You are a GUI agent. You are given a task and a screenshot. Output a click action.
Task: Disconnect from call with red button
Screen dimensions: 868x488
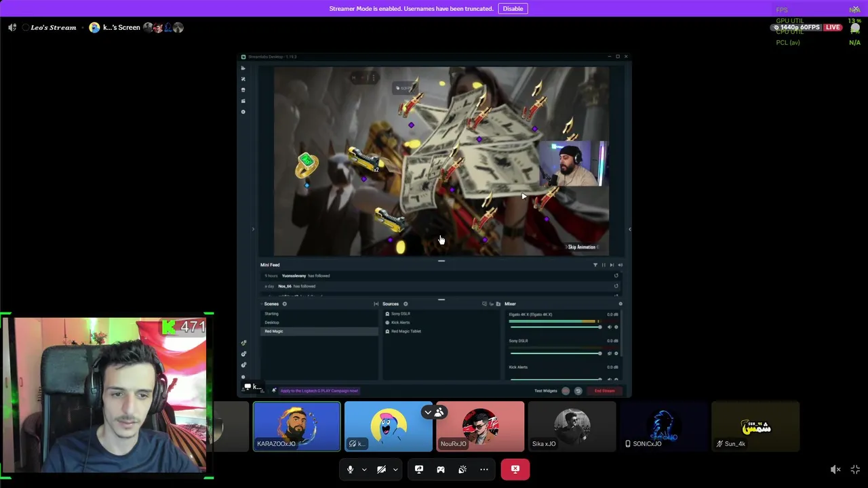[x=515, y=469]
